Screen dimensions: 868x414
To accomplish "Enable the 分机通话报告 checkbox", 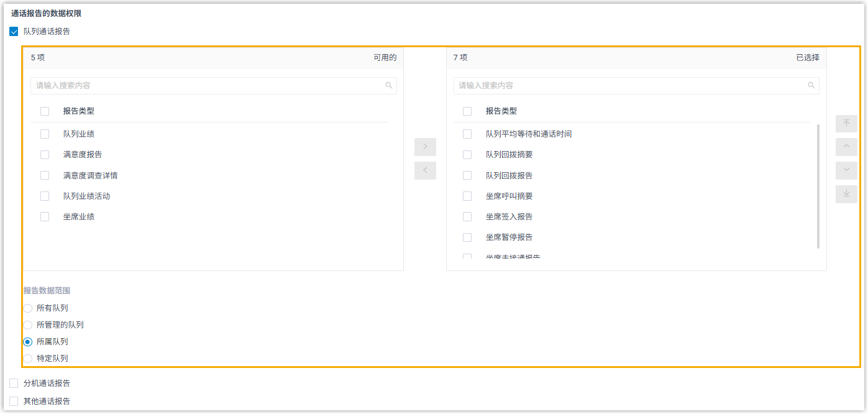I will 14,384.
